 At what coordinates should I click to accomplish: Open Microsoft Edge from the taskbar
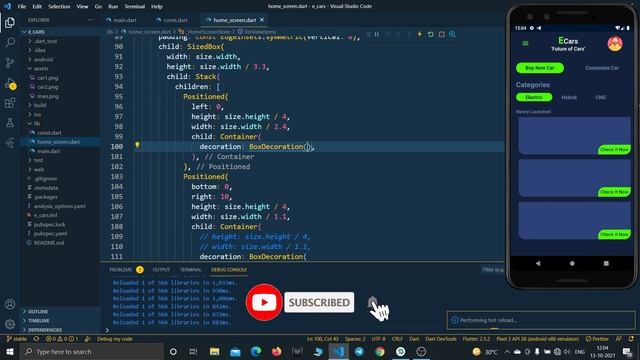click(256, 351)
